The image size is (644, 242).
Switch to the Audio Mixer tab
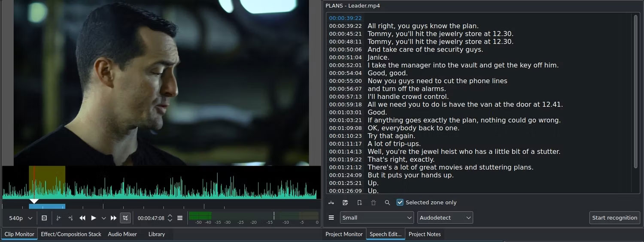[x=122, y=234]
